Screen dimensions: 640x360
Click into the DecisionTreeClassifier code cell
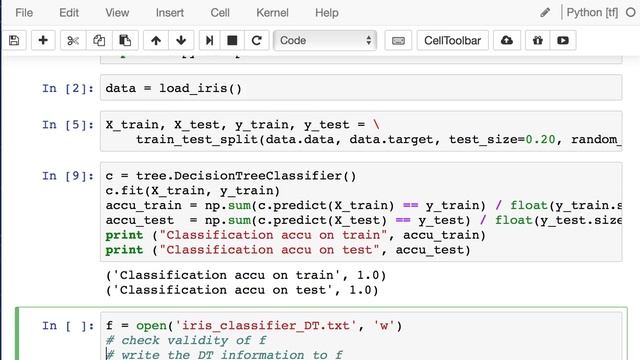361,212
